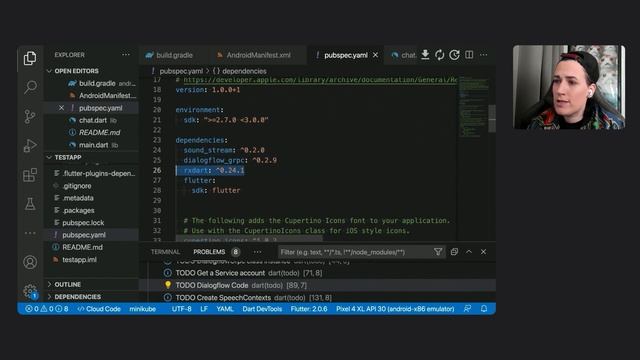Image resolution: width=640 pixels, height=360 pixels.
Task: Select the Problems panel tab
Action: coord(209,252)
